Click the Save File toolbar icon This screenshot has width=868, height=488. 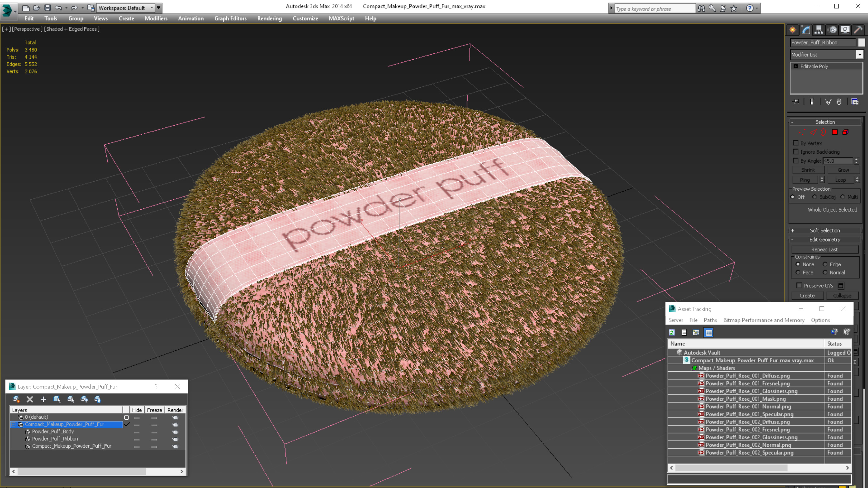click(x=48, y=8)
